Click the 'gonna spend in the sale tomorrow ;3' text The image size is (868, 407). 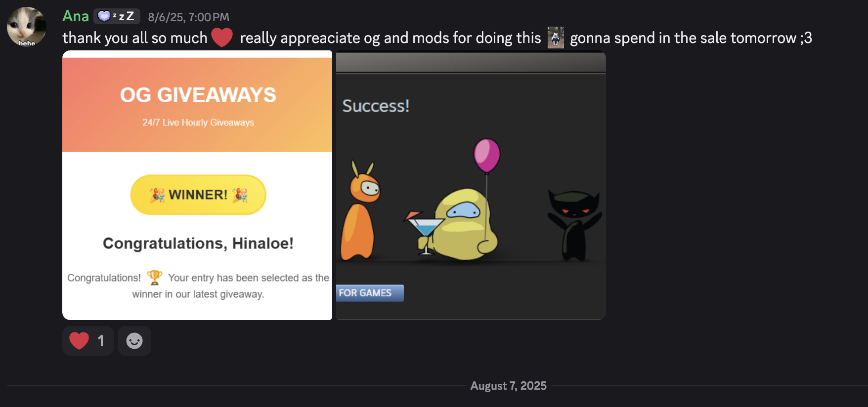tap(691, 38)
